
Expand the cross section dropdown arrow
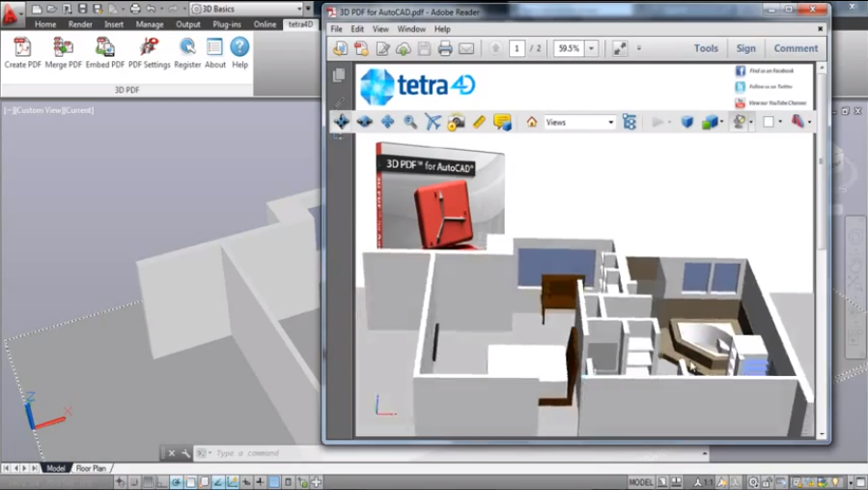pyautogui.click(x=809, y=122)
